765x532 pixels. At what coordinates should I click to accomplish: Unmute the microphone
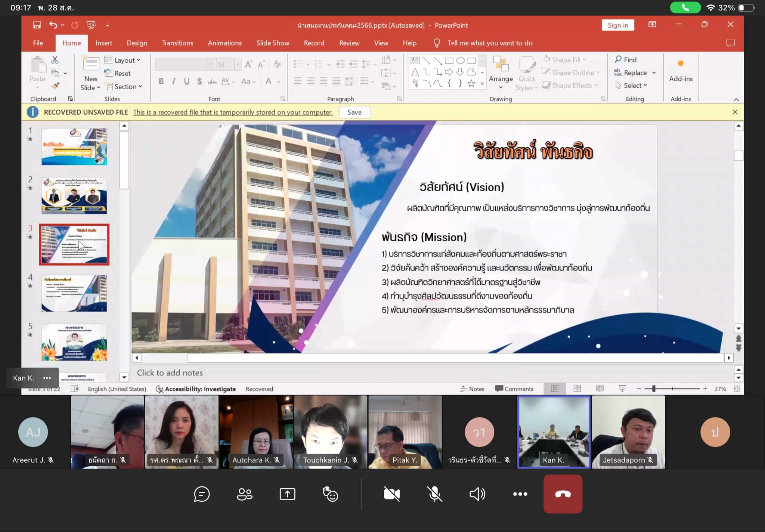(434, 494)
